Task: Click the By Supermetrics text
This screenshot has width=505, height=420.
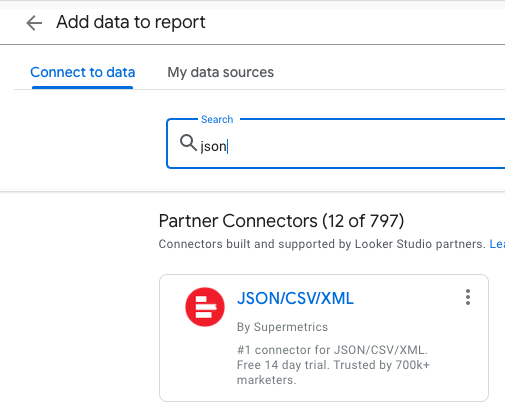Action: pyautogui.click(x=282, y=327)
